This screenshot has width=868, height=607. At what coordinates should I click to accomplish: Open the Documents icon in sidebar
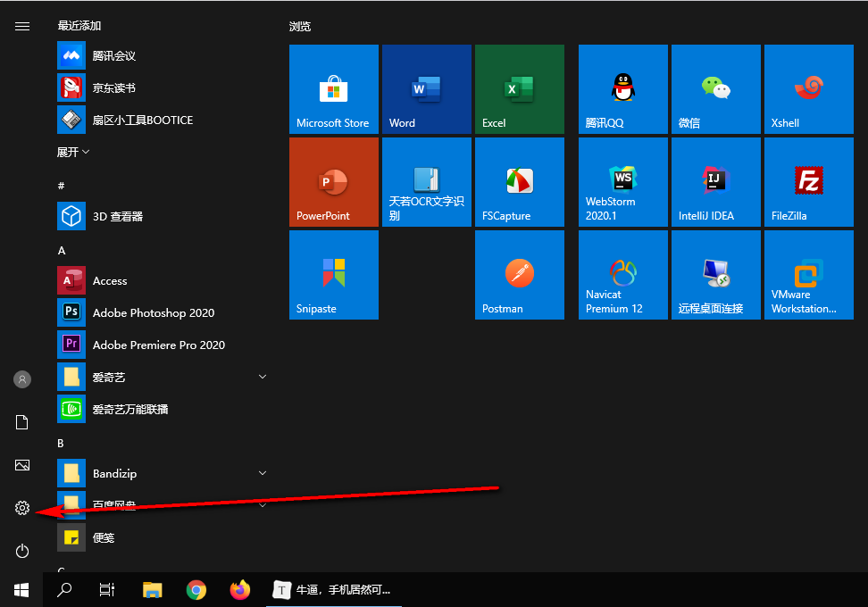pos(22,422)
